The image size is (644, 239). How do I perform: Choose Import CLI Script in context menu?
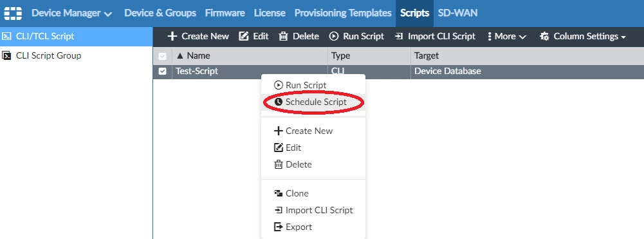point(313,210)
